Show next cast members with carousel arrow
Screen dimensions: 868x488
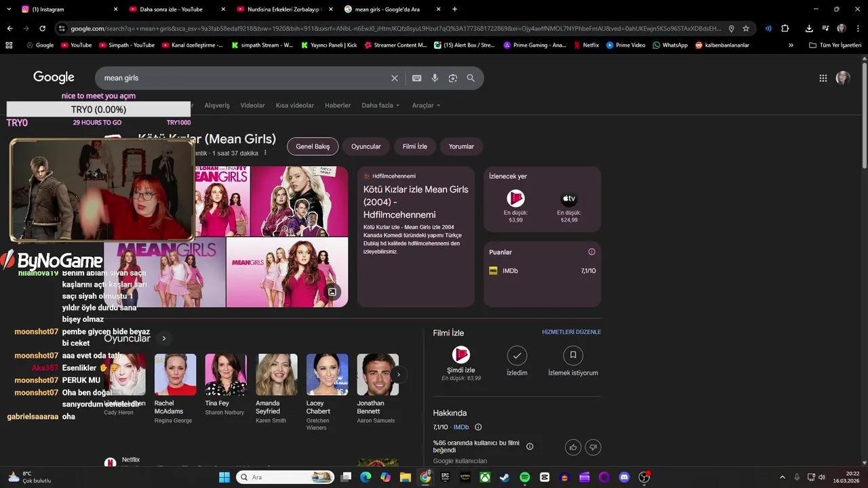click(399, 374)
